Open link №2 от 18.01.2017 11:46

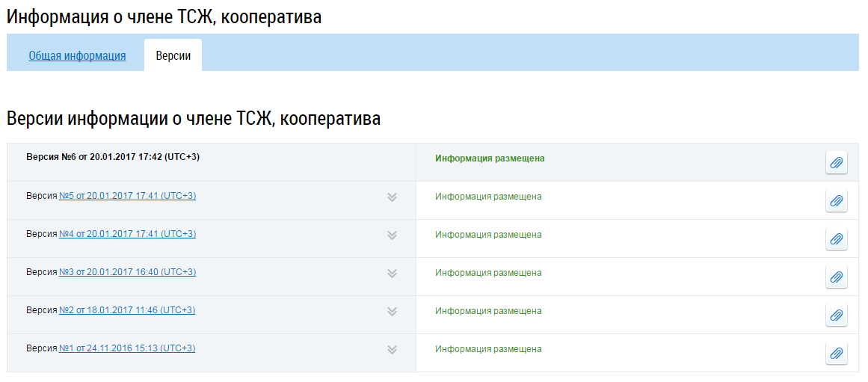[127, 310]
